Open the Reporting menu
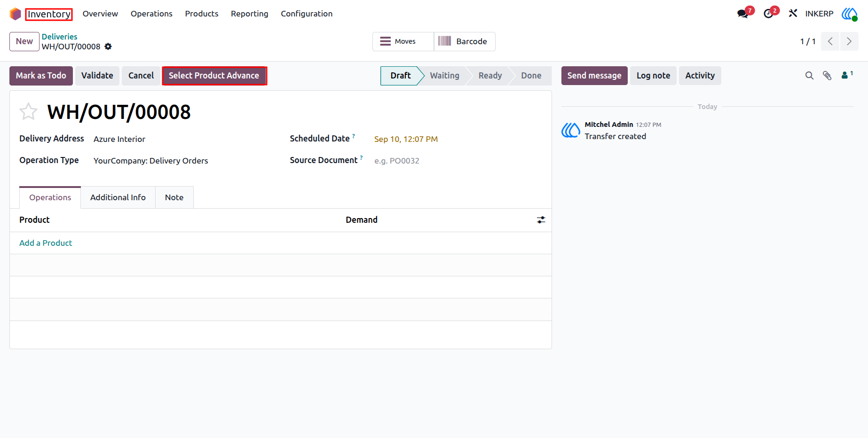Screen dimensions: 868x438 point(250,14)
